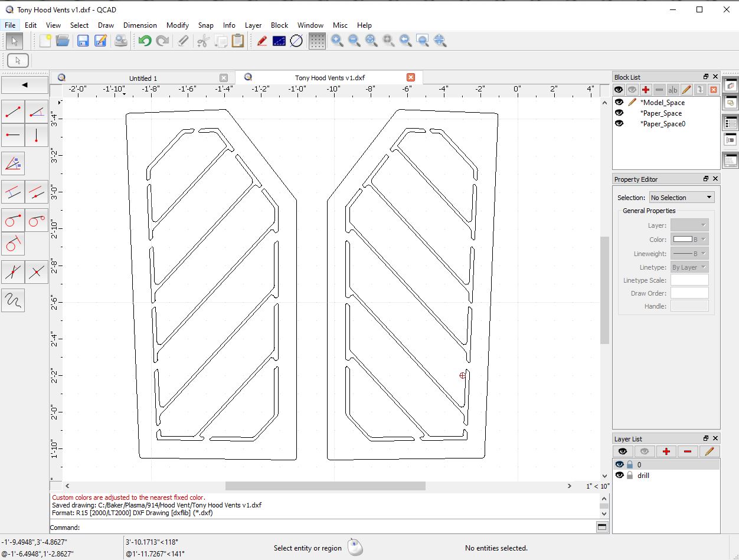
Task: Toggle visibility of *Paper_Space0 block
Action: click(x=619, y=123)
